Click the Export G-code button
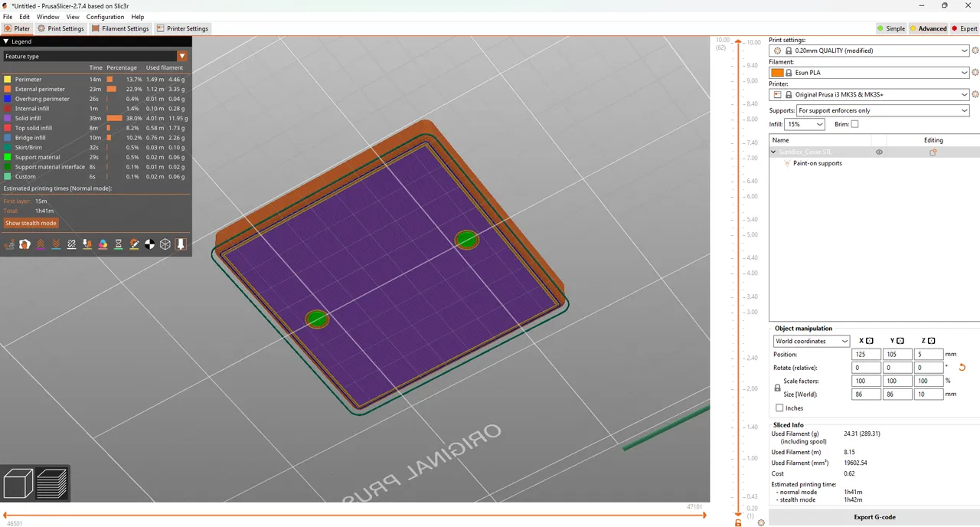Screen dimensions: 980x527 (x=874, y=517)
